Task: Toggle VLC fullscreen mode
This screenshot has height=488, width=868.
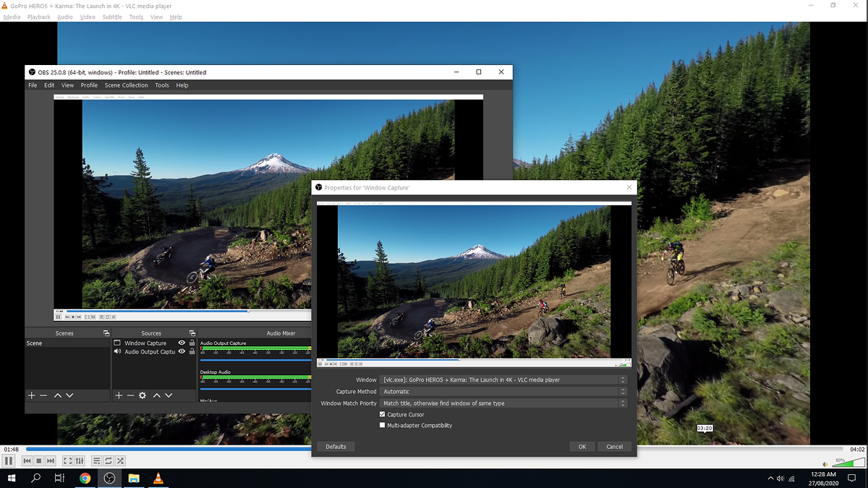Action: point(68,461)
